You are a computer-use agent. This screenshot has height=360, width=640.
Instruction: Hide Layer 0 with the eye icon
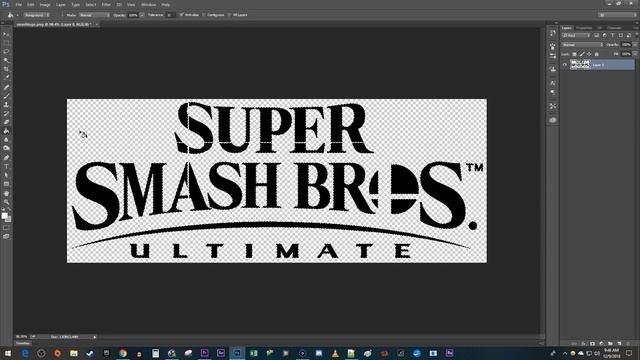coord(565,64)
